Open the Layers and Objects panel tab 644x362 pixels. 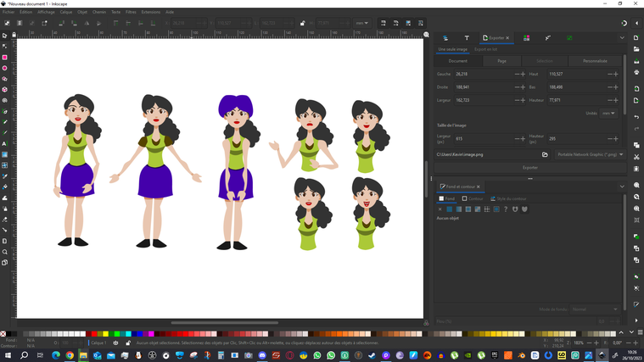445,38
